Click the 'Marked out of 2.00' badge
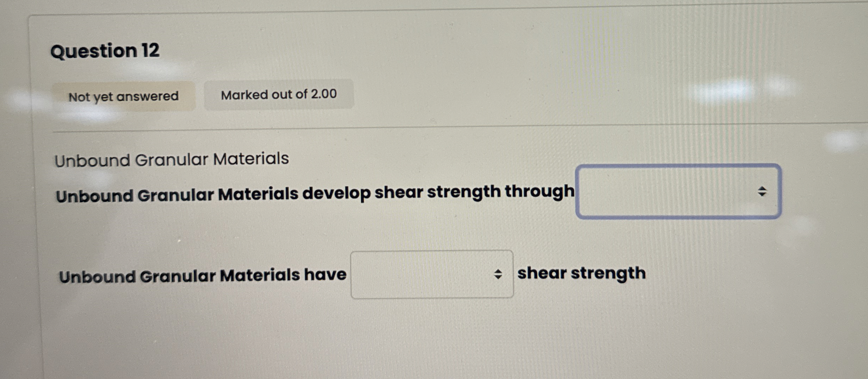The height and width of the screenshot is (379, 868). click(279, 94)
